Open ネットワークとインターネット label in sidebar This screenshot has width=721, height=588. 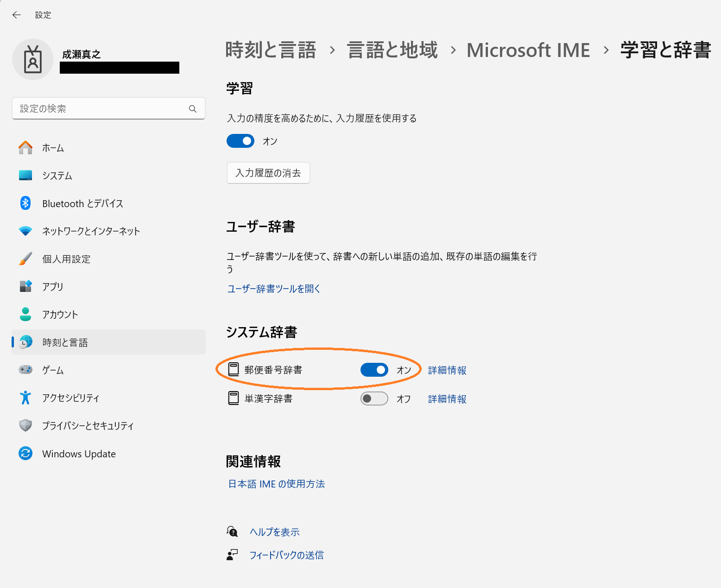pos(91,231)
